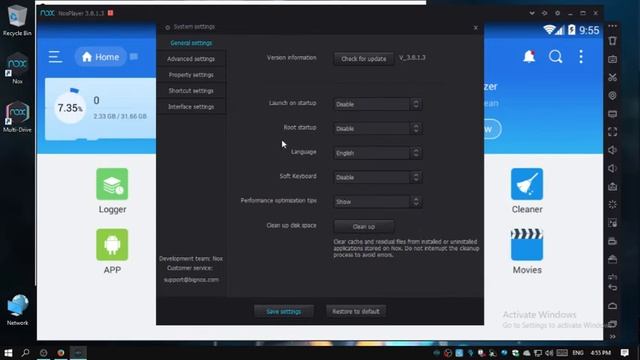Click Restore to default button
Viewport: 640px width, 360px height.
click(x=356, y=311)
